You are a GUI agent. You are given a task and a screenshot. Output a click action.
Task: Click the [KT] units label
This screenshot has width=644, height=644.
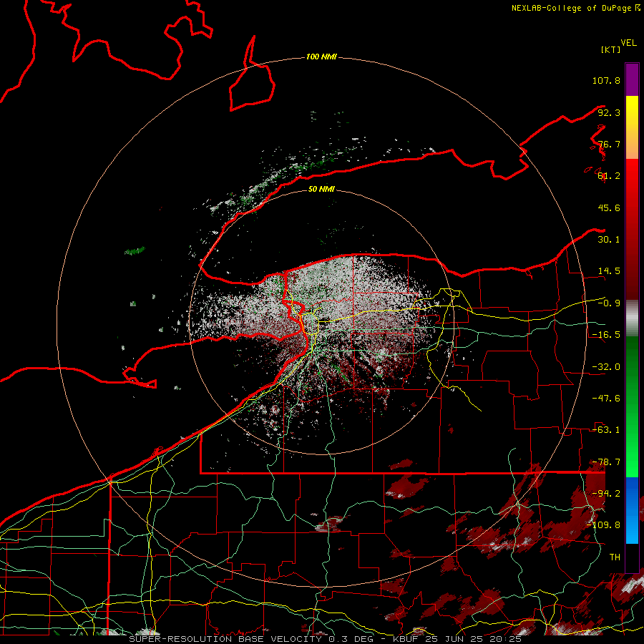(x=611, y=49)
